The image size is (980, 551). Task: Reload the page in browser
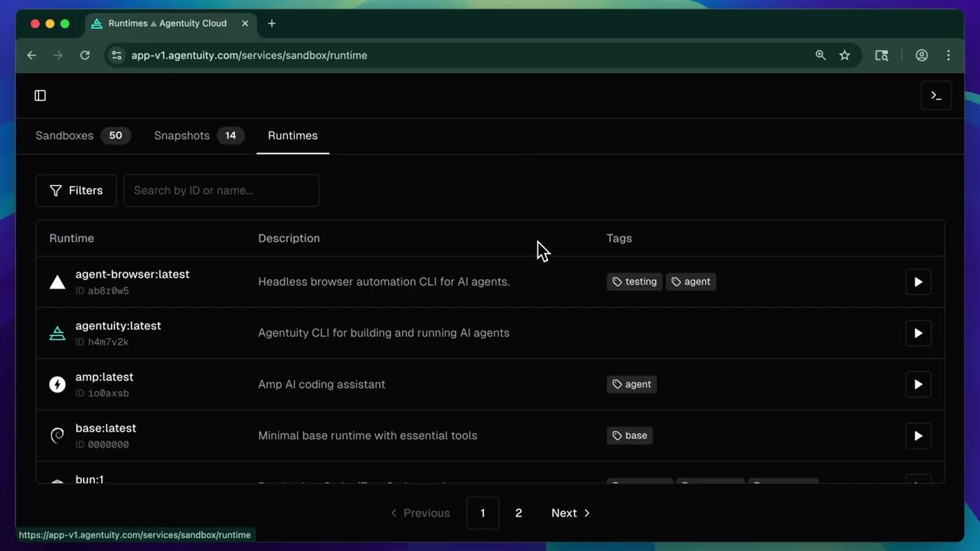coord(85,55)
